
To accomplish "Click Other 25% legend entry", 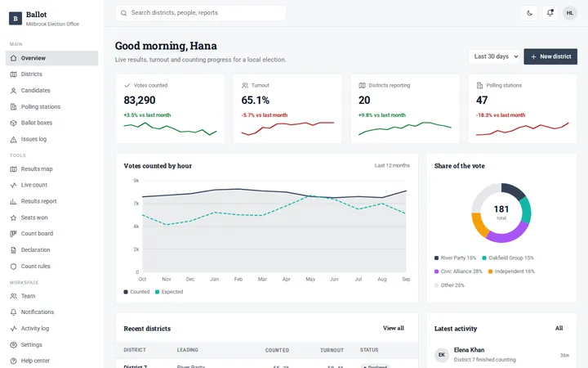I will 449,285.
